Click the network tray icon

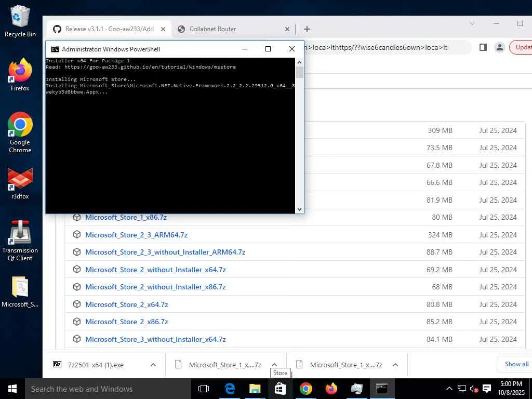(462, 389)
